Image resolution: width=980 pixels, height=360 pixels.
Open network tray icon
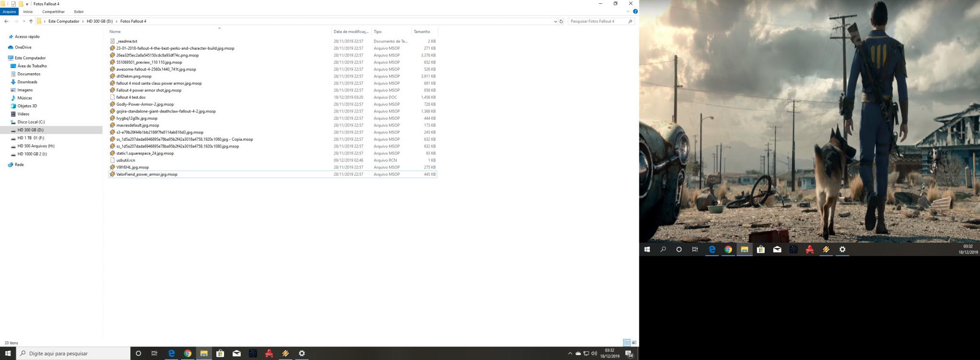[586, 353]
